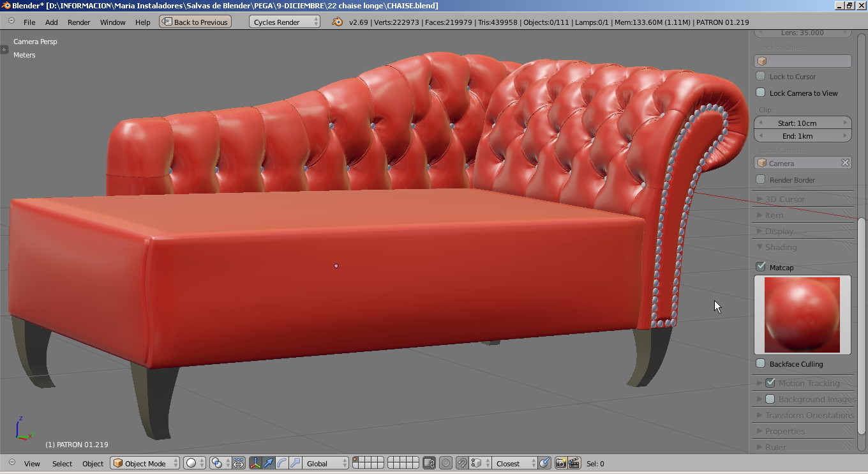Image resolution: width=868 pixels, height=474 pixels.
Task: Click the Back to Previous arrow icon
Action: pos(167,22)
